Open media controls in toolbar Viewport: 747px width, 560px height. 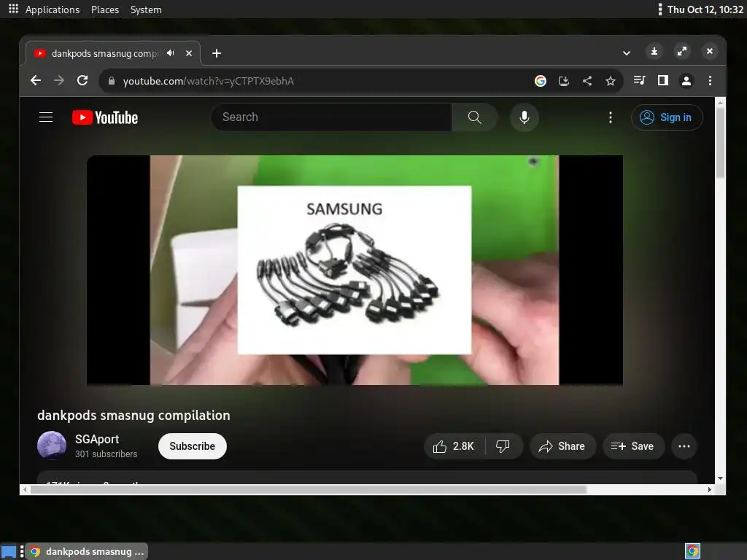639,80
